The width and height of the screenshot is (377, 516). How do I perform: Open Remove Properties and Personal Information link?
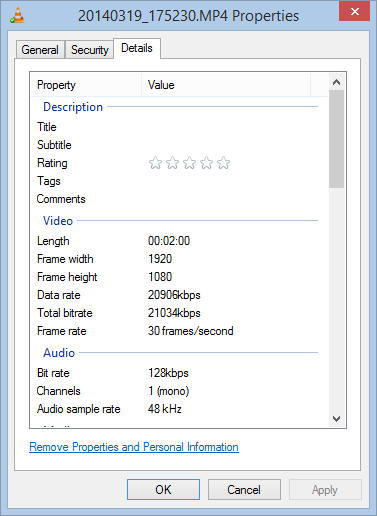click(134, 447)
